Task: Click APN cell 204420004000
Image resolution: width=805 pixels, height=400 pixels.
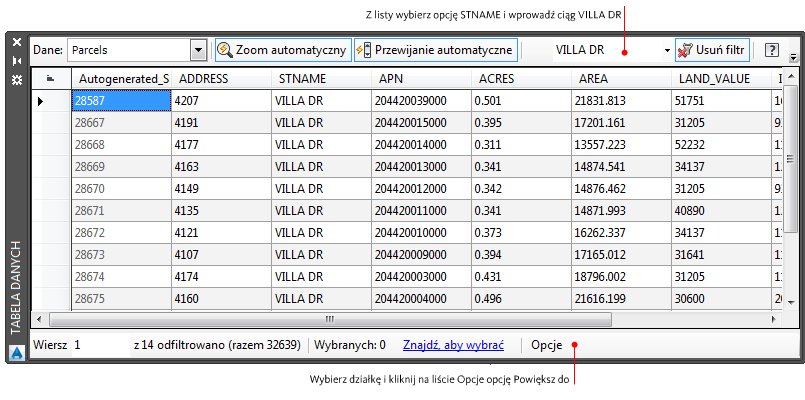Action: click(x=421, y=299)
